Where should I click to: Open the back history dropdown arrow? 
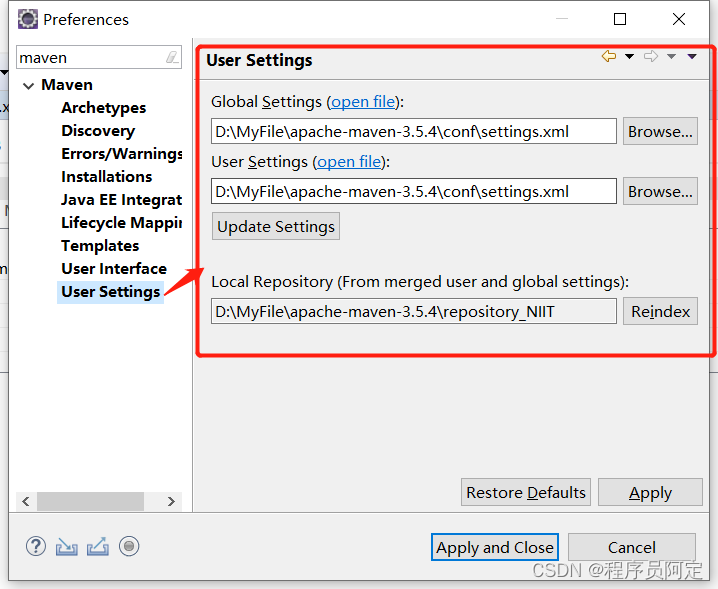(x=630, y=56)
